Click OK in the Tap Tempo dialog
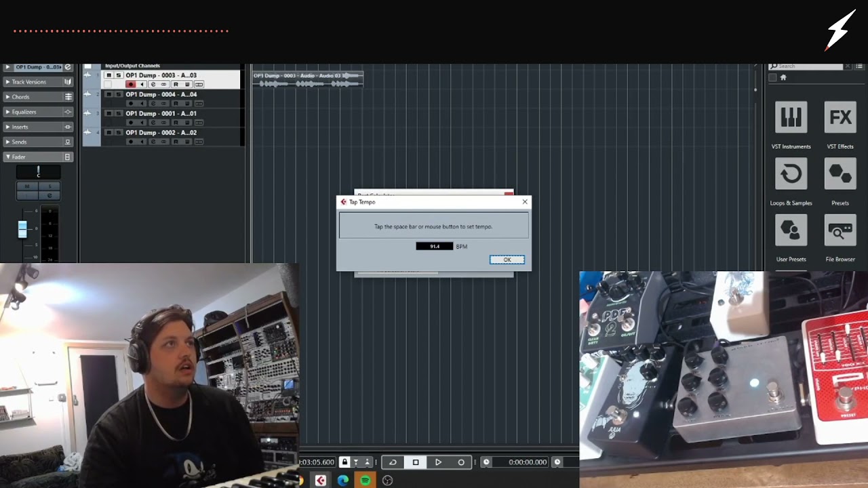The image size is (868, 488). pyautogui.click(x=507, y=260)
